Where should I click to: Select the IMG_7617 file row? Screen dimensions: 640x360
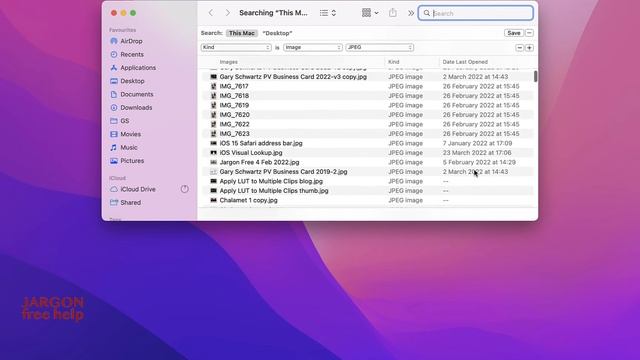click(x=367, y=86)
